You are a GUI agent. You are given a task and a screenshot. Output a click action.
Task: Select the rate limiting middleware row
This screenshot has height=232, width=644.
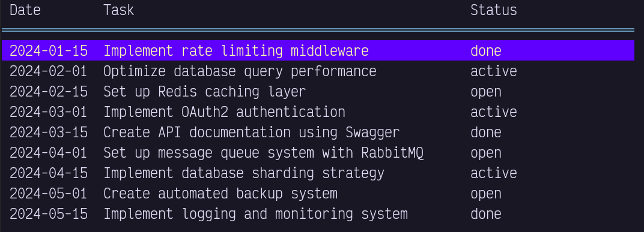pyautogui.click(x=318, y=50)
